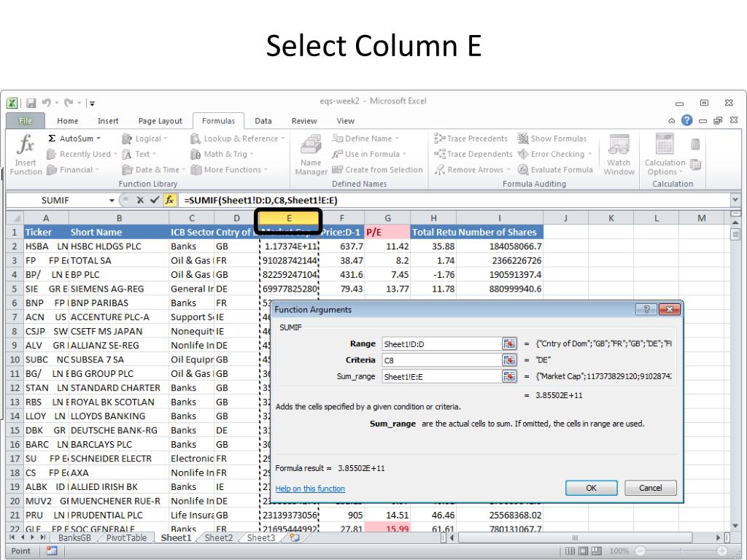Open Help on this function link
The height and width of the screenshot is (560, 747).
(x=310, y=489)
